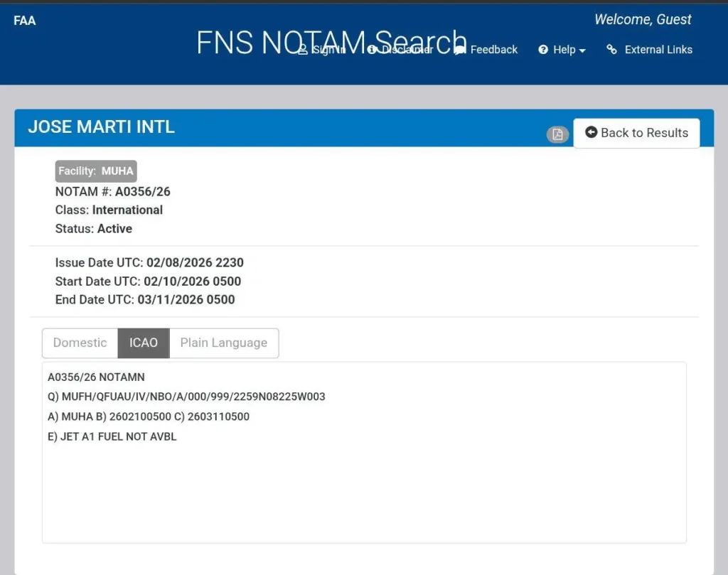The width and height of the screenshot is (728, 575).
Task: Click the External Links chain icon
Action: 611,50
